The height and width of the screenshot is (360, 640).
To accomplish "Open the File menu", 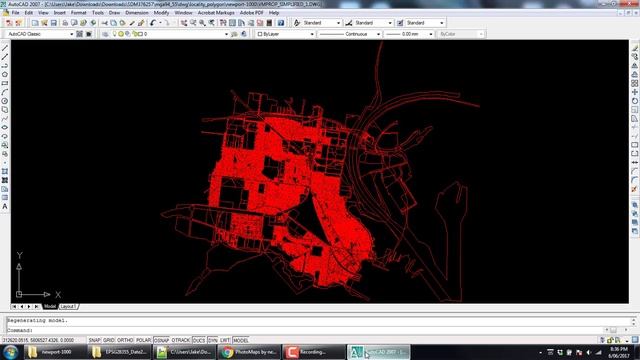I will [x=15, y=13].
